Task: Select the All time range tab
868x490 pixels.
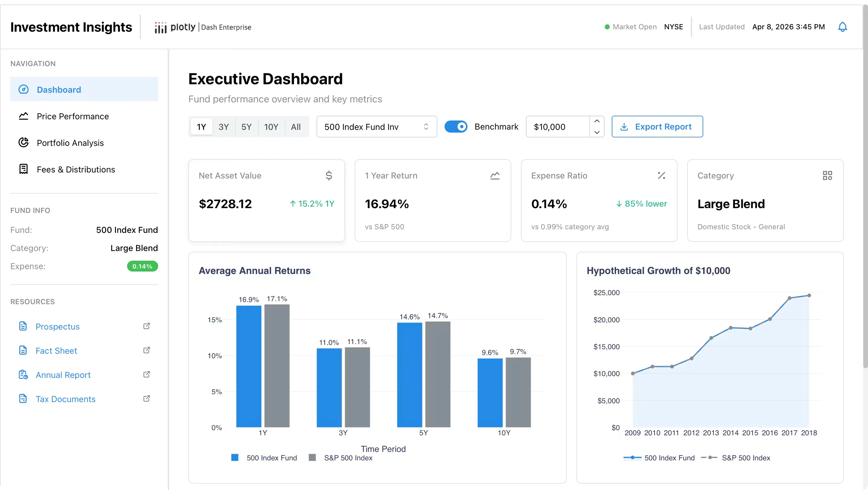Action: click(x=296, y=127)
